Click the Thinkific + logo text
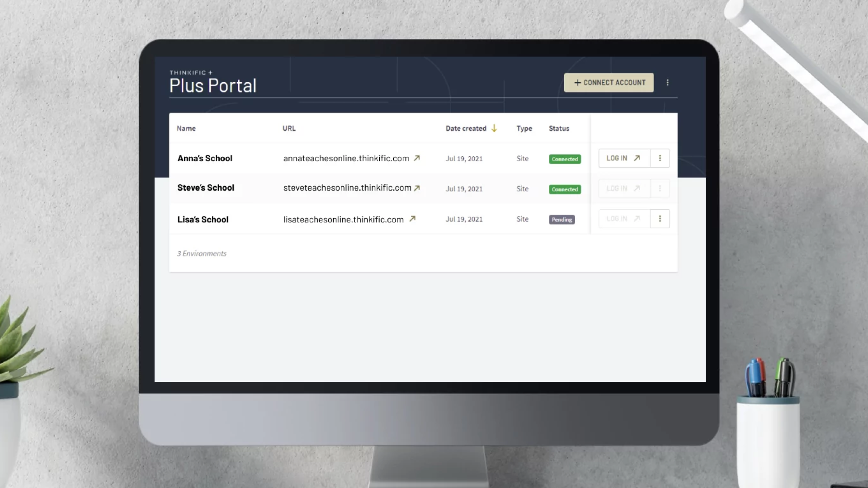This screenshot has height=488, width=868. [191, 72]
